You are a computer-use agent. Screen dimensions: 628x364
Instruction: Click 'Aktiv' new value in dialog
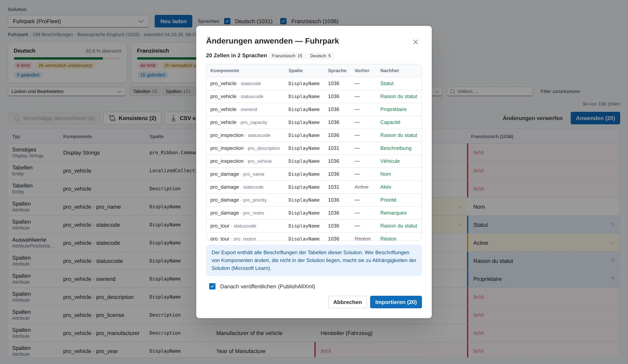[x=386, y=187]
